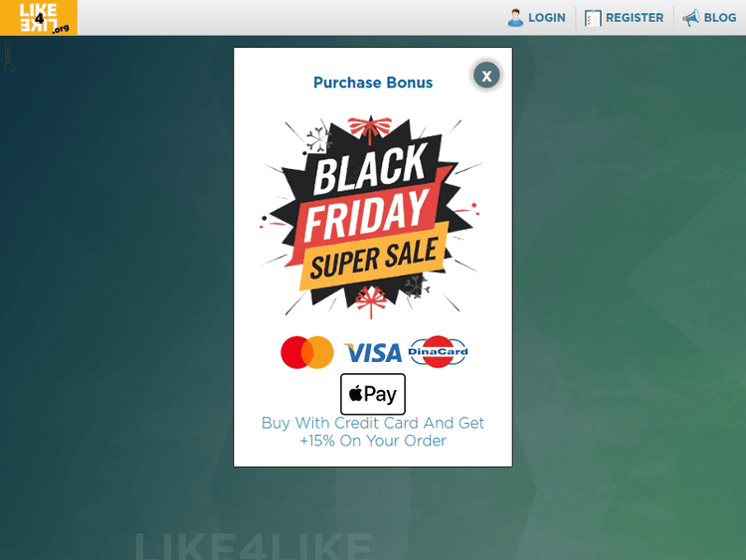Open the LOGIN menu item
This screenshot has height=560, width=746.
pyautogui.click(x=547, y=18)
